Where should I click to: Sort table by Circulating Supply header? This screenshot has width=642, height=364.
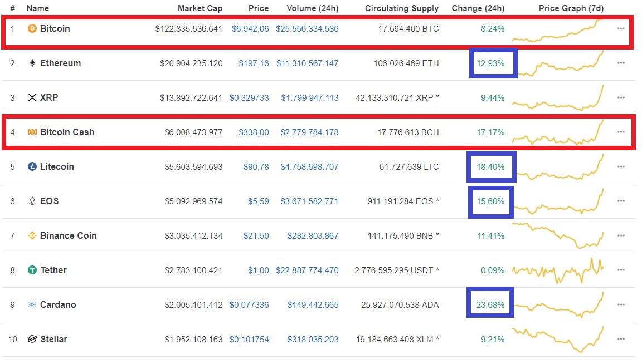(x=402, y=8)
